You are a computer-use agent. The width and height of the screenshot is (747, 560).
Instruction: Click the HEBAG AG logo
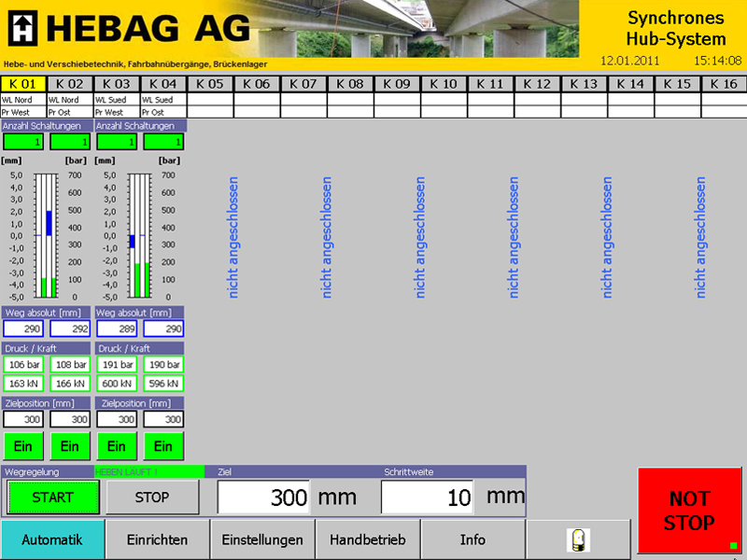[x=129, y=29]
